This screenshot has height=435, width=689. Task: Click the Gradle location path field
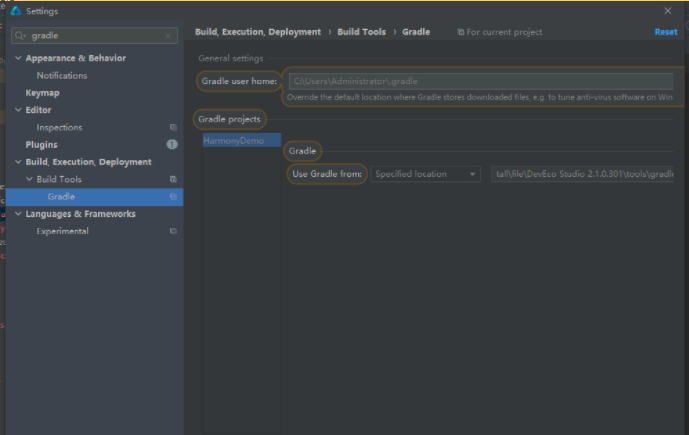pyautogui.click(x=582, y=174)
